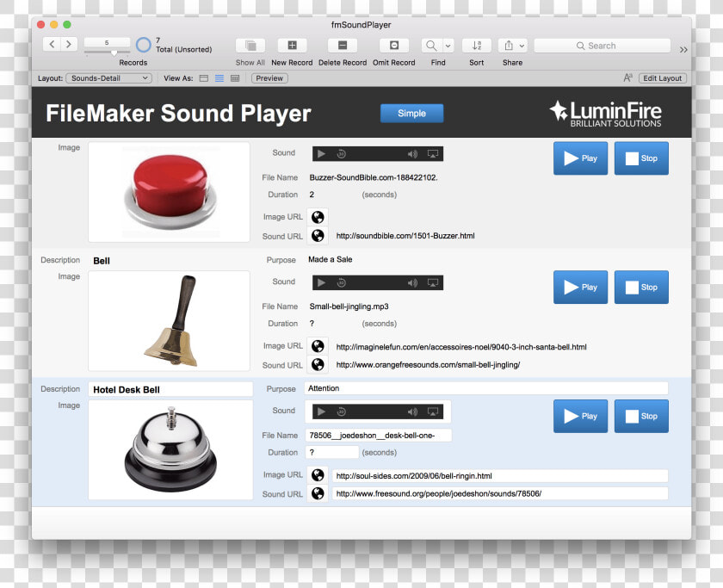Switch to List view
Viewport: 723px width, 588px height.
click(219, 78)
